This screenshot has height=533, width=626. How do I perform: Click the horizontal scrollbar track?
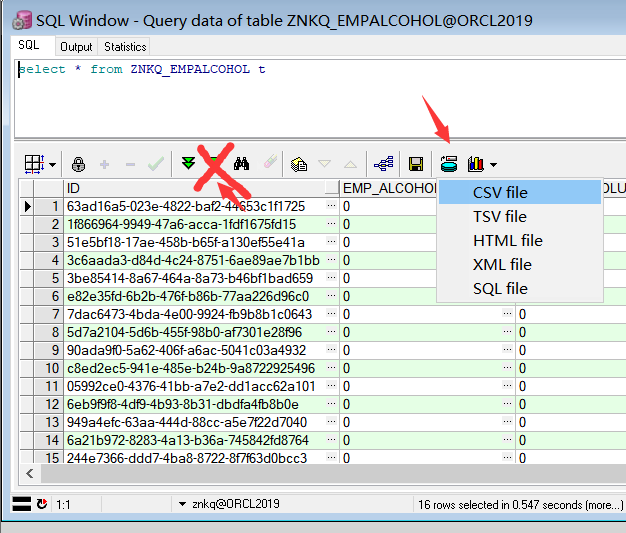tap(333, 474)
